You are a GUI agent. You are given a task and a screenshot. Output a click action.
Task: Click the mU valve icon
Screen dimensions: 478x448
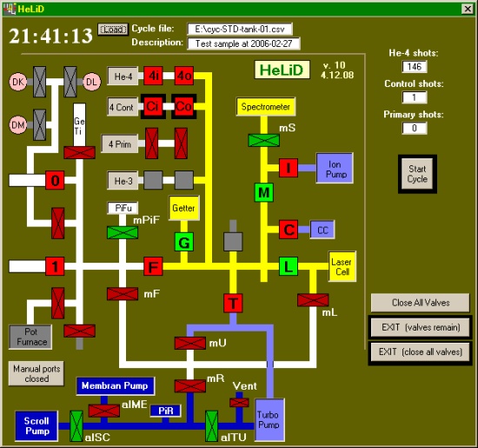pos(190,343)
